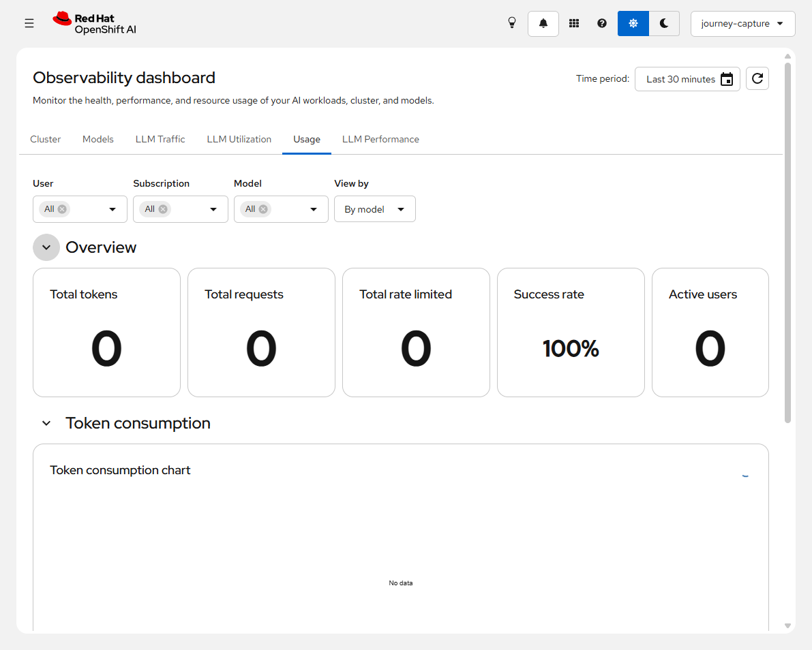Click the Observability dashboard heading
The image size is (812, 650).
[124, 78]
